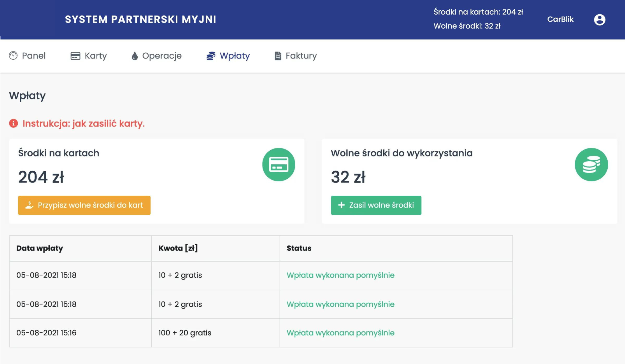This screenshot has height=364, width=625.
Task: Click the red instruction info icon
Action: (x=13, y=123)
